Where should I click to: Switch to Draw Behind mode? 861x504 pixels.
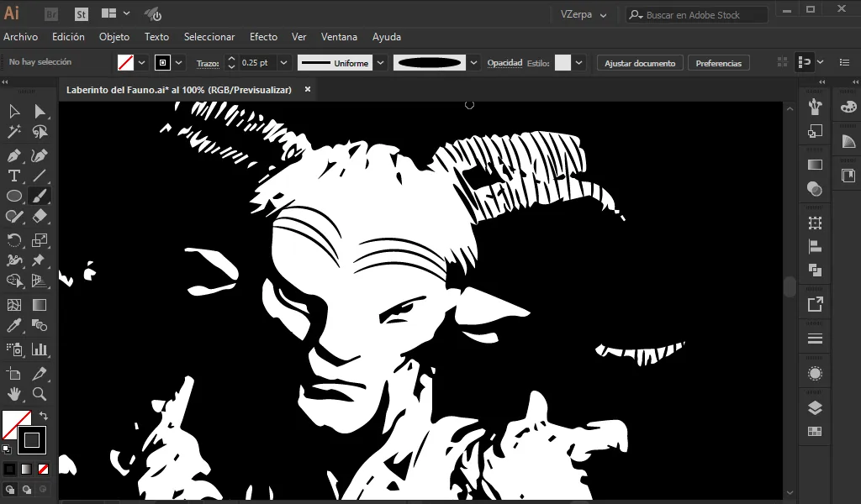click(x=26, y=489)
